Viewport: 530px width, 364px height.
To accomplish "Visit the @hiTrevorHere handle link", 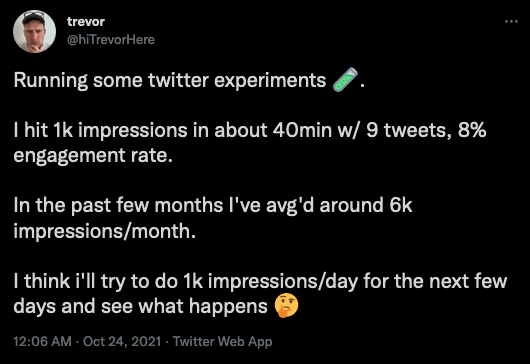I will point(111,40).
